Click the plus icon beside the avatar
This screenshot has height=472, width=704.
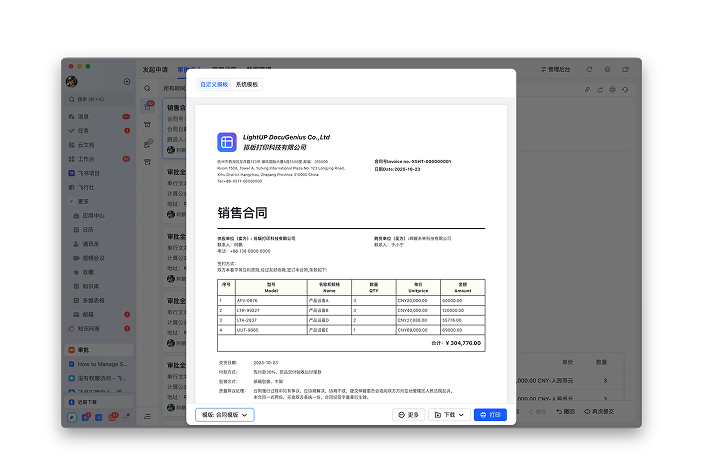point(127,82)
